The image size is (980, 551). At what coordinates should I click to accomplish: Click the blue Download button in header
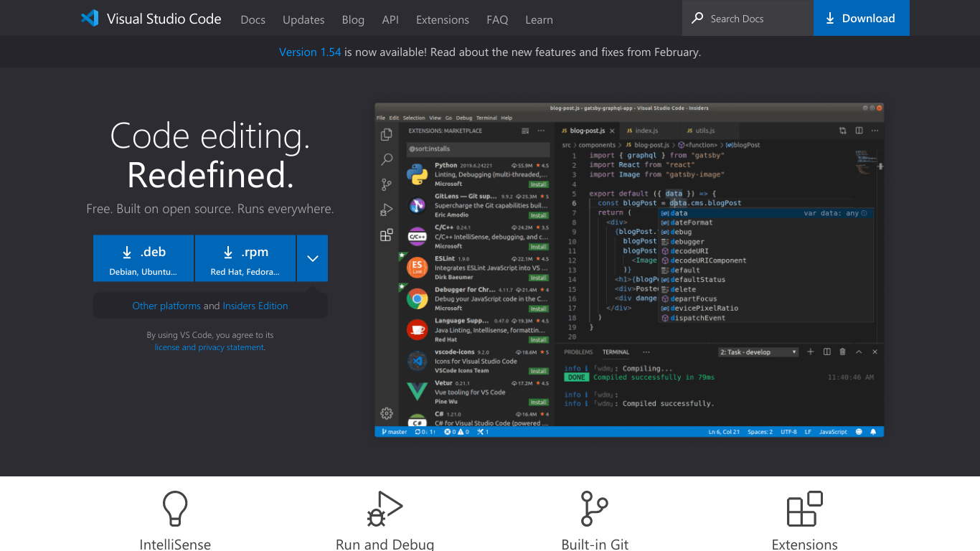coord(862,18)
